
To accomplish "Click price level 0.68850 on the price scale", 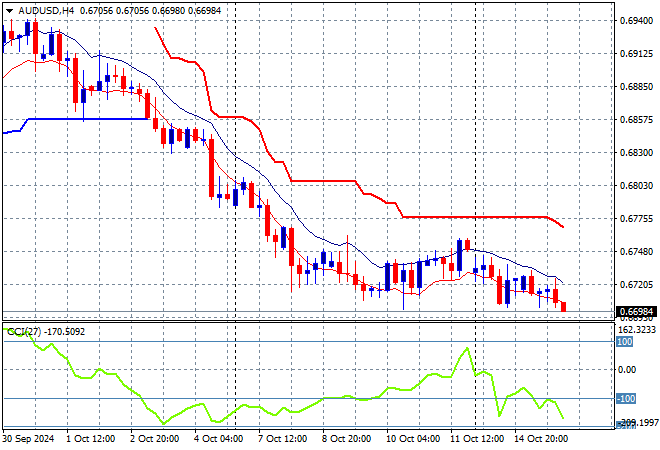I will 637,87.
